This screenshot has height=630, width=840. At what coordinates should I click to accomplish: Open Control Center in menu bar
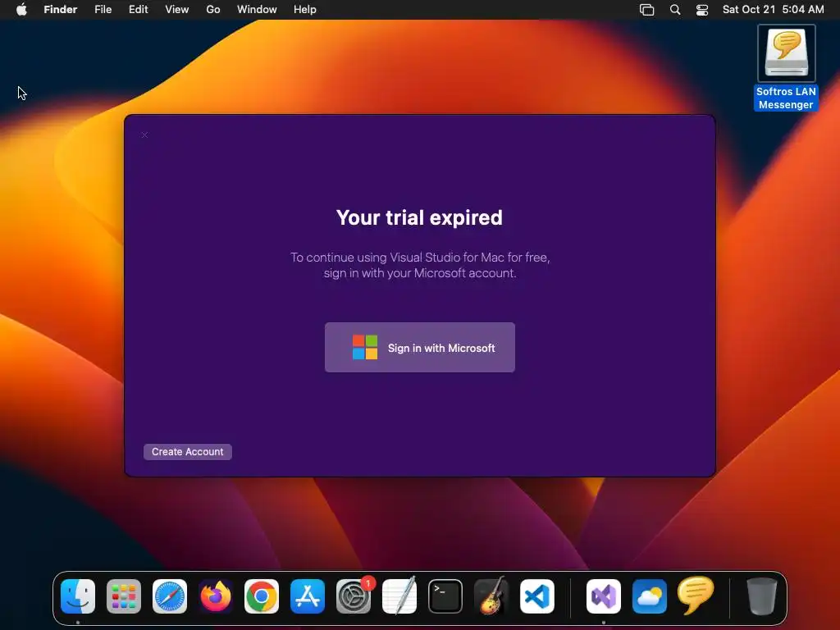(702, 10)
